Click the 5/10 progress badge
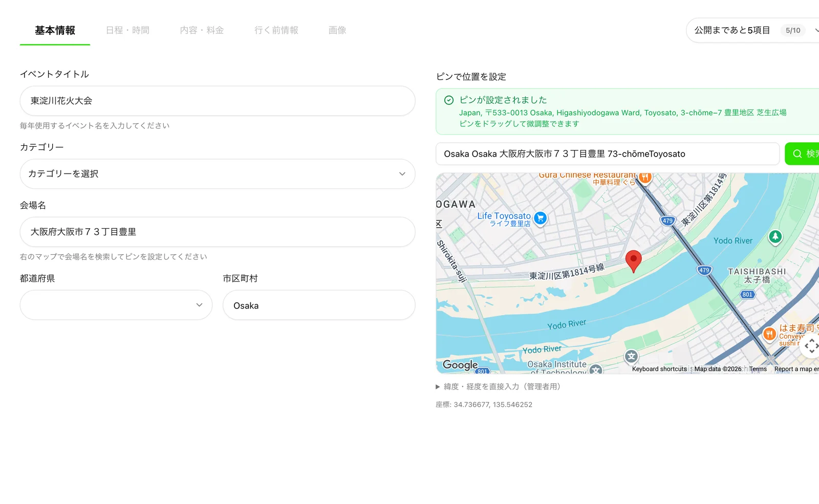819x504 pixels. point(793,30)
